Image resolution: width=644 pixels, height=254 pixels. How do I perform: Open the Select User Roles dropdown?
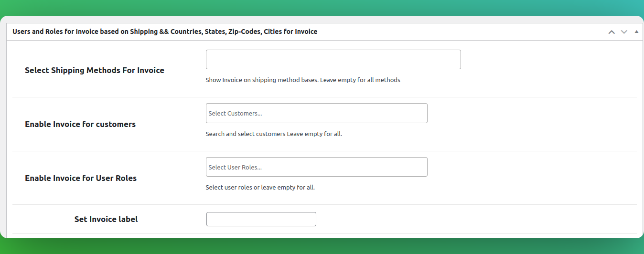point(316,167)
